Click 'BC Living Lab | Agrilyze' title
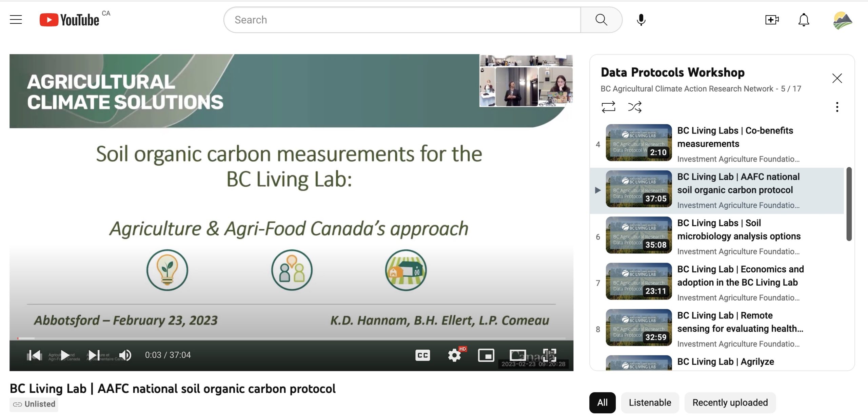This screenshot has width=868, height=415. click(x=726, y=362)
